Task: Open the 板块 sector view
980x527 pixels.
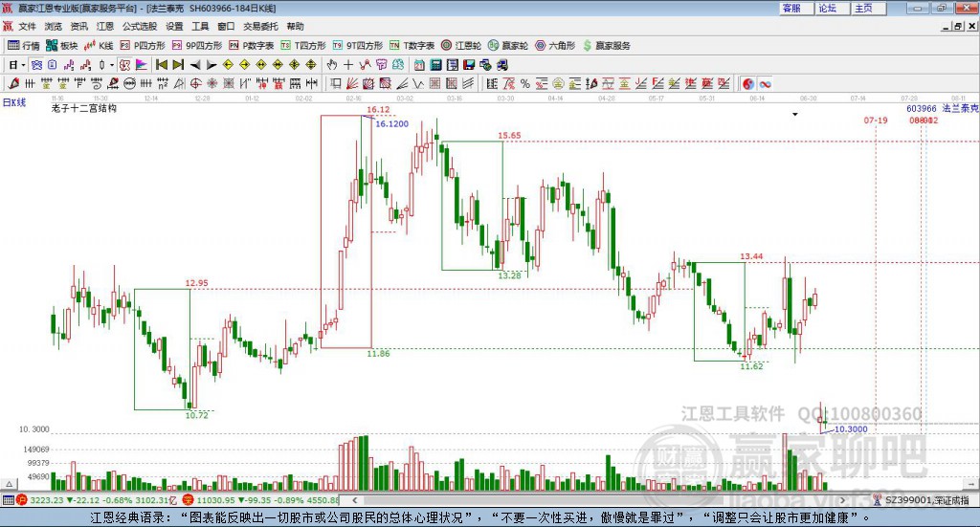Action: pos(62,46)
